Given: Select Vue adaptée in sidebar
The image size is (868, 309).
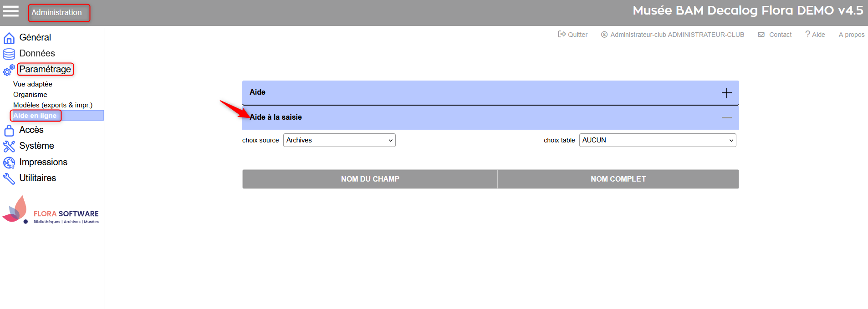Looking at the screenshot, I should (x=33, y=84).
